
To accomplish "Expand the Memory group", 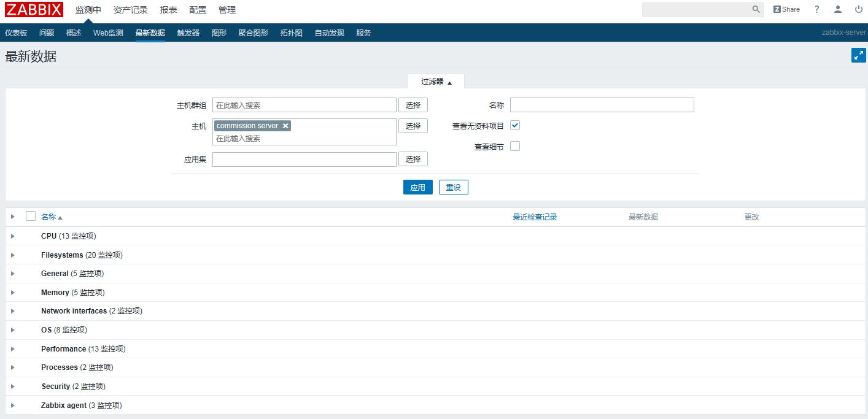I will pos(12,293).
